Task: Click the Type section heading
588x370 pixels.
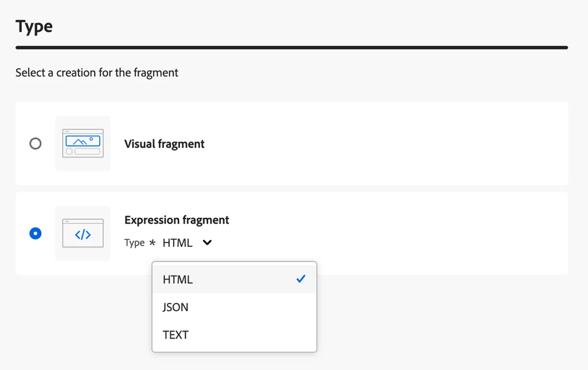Action: [x=34, y=26]
